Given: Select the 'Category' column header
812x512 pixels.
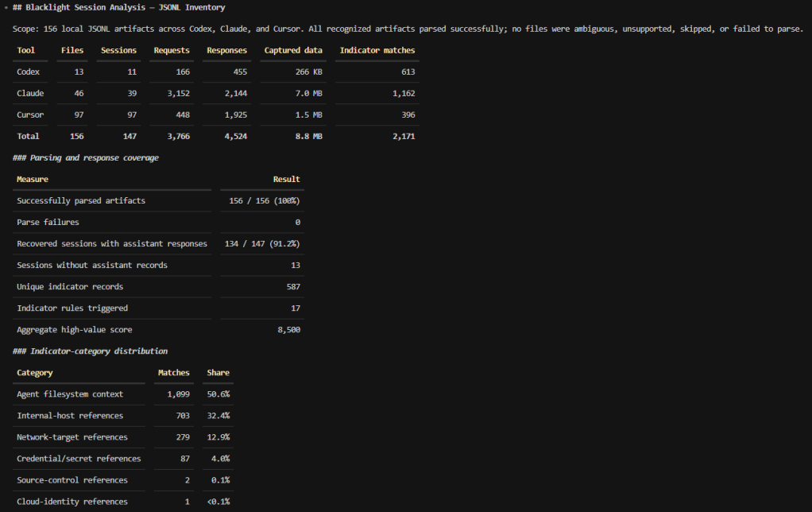Looking at the screenshot, I should (35, 373).
